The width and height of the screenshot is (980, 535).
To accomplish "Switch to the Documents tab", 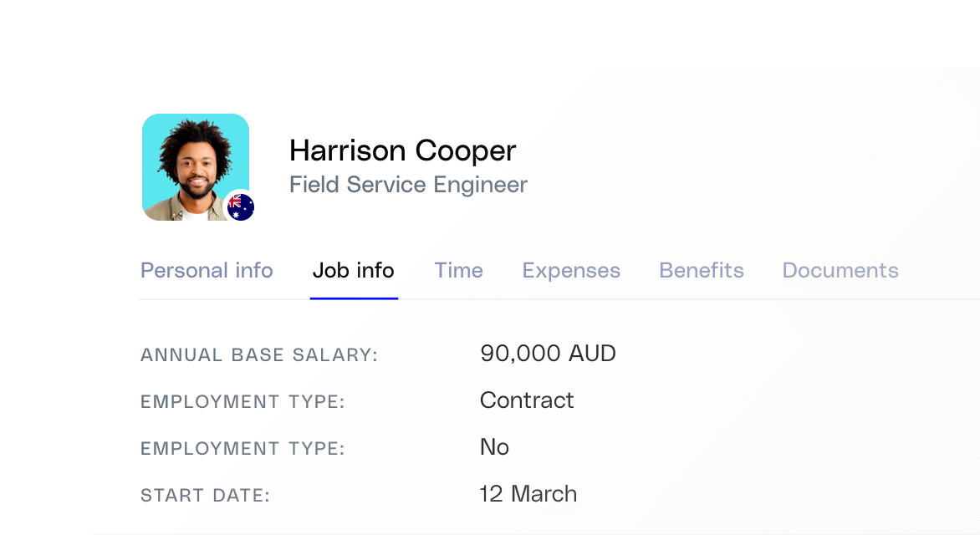I will (x=840, y=270).
